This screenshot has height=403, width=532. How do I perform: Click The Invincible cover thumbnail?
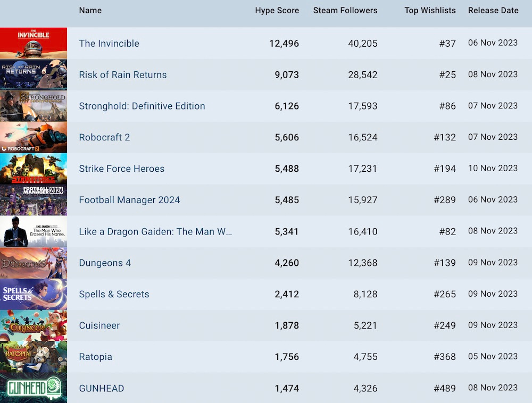(33, 43)
